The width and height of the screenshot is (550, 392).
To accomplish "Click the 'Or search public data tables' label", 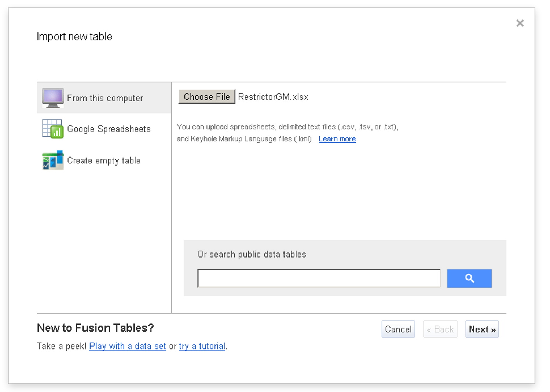I will [x=252, y=254].
